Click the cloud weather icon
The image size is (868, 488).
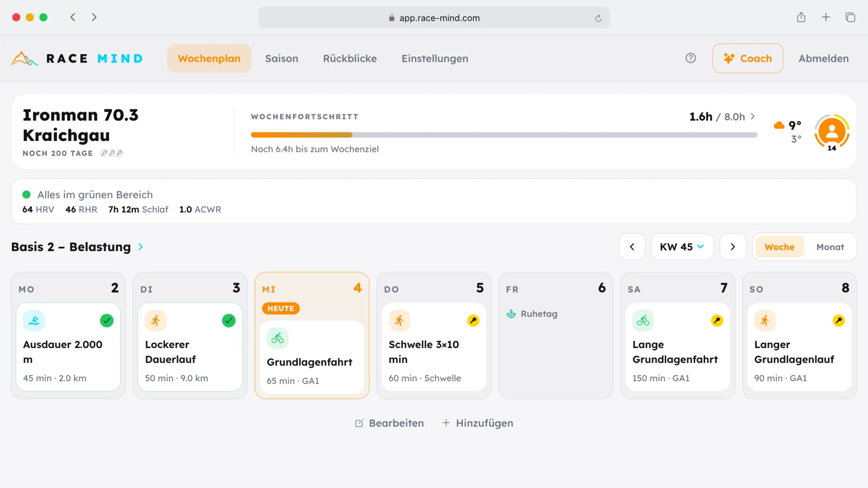[779, 125]
